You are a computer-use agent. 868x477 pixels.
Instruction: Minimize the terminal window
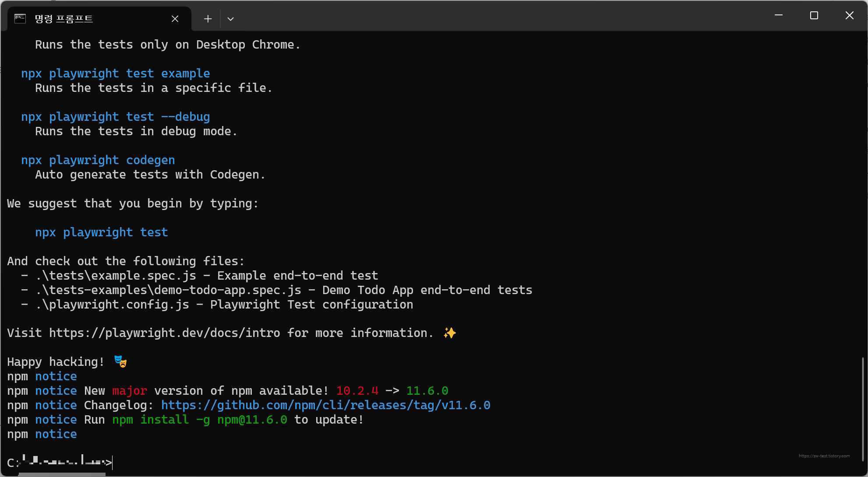(x=778, y=15)
